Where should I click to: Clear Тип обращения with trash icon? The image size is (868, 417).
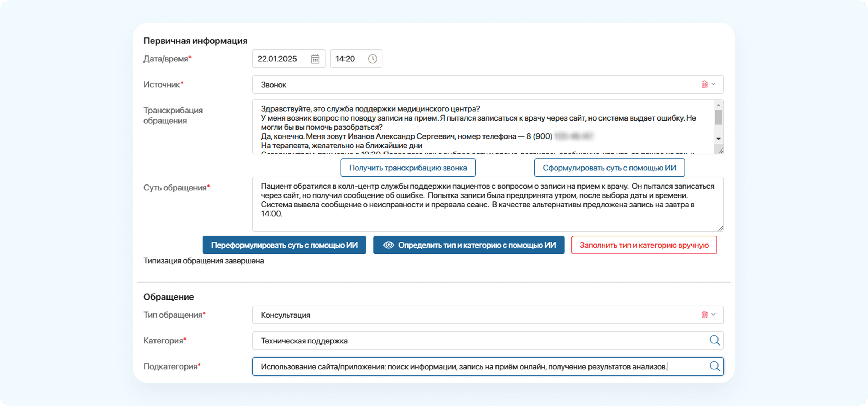pyautogui.click(x=704, y=315)
